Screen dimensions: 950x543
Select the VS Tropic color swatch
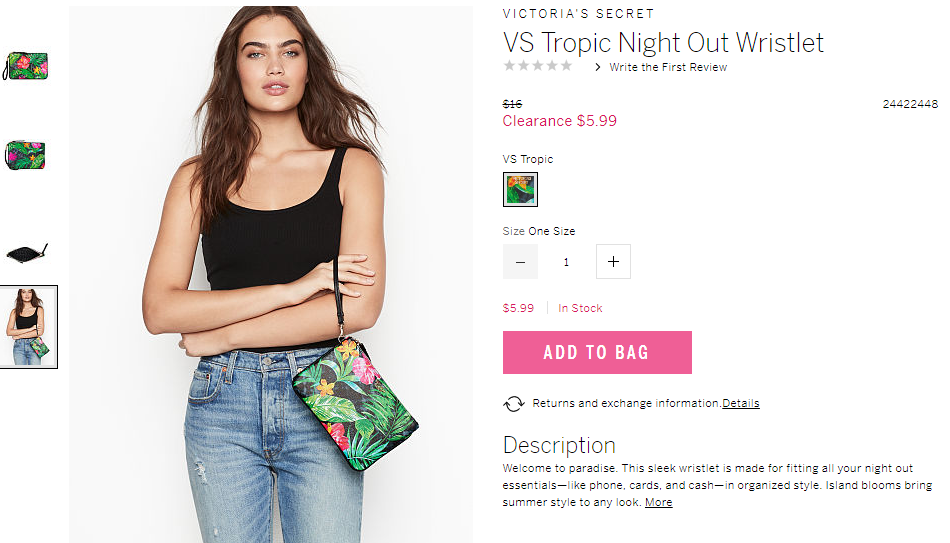coord(520,189)
